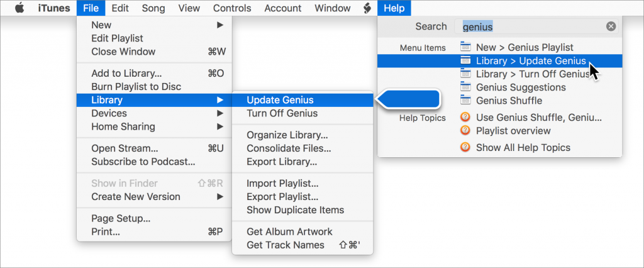Choose Get Album Artwork

(303, 232)
